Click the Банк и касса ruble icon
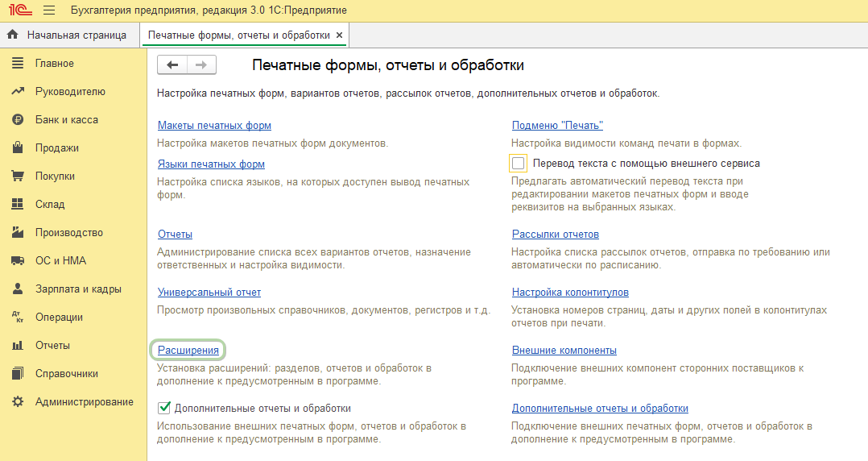868x461 pixels. point(18,119)
